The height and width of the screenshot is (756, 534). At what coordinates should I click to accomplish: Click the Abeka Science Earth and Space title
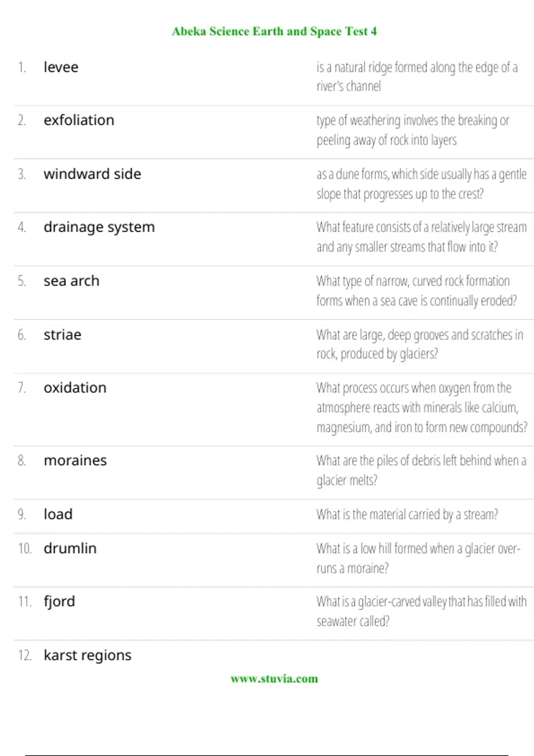[x=274, y=31]
